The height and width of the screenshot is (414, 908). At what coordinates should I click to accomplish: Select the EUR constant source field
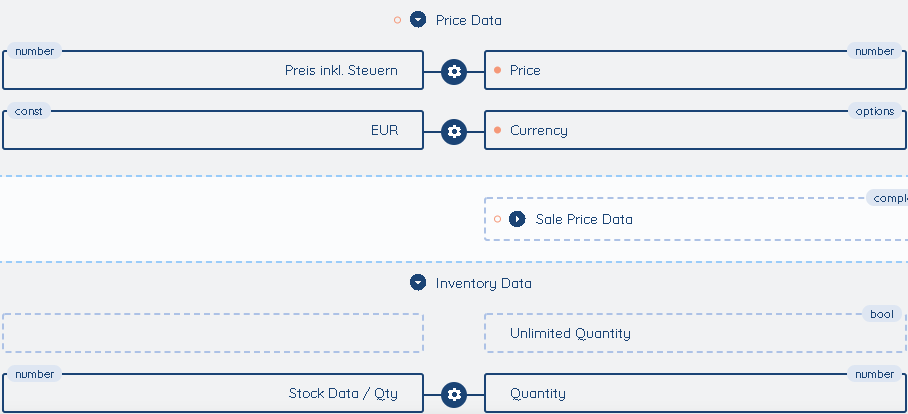[x=213, y=130]
